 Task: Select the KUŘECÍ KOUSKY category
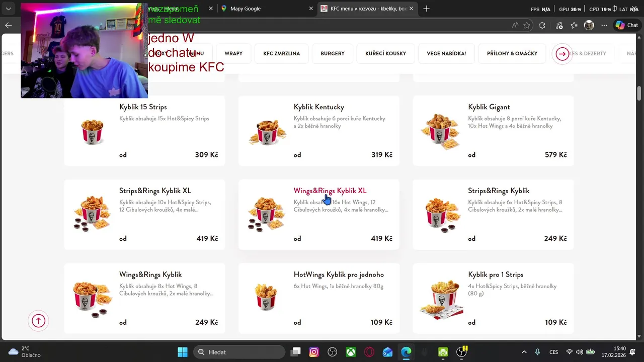pos(385,54)
